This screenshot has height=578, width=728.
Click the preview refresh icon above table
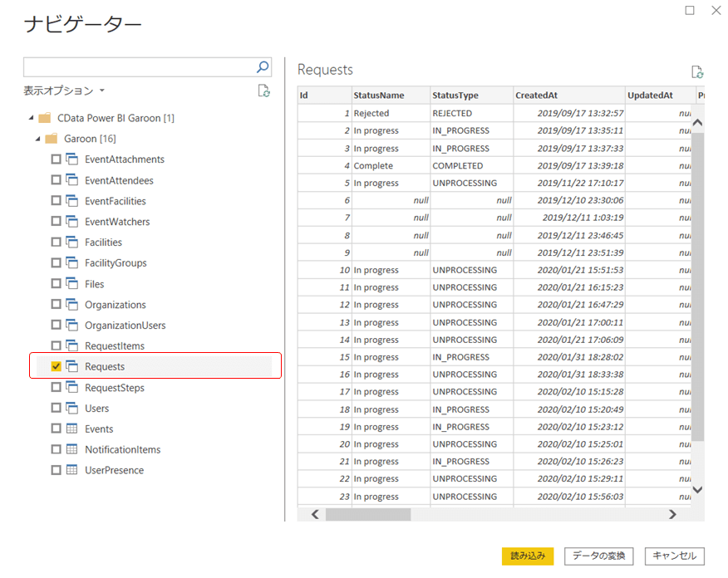697,72
